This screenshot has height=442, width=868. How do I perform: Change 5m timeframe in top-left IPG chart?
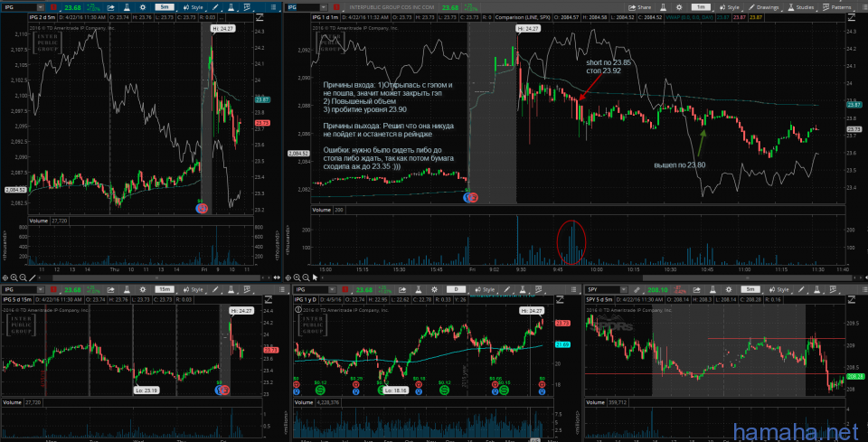tap(165, 8)
